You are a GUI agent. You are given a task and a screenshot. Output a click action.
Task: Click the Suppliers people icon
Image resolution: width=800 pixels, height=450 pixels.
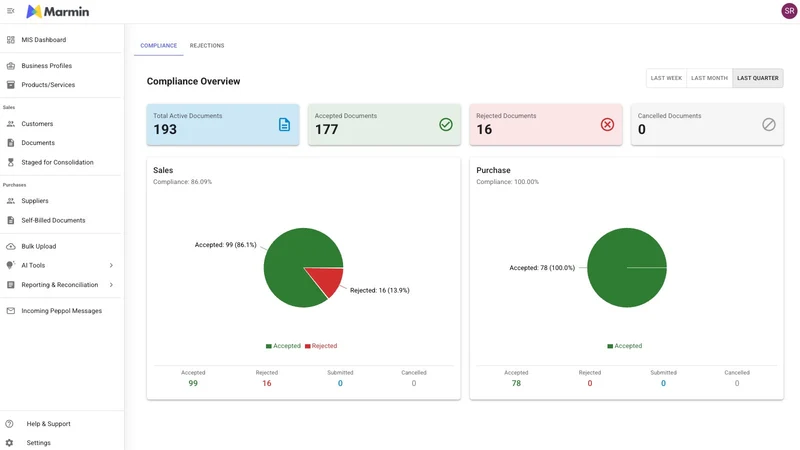(x=11, y=201)
